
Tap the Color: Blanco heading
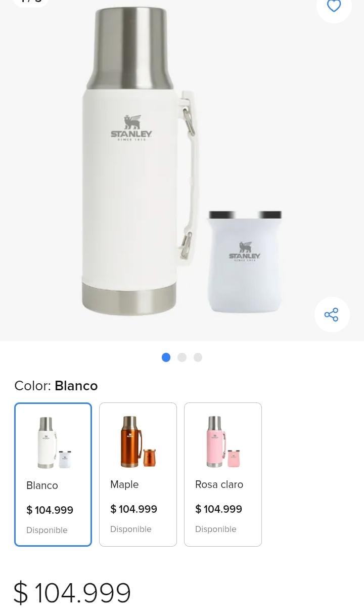tap(56, 386)
